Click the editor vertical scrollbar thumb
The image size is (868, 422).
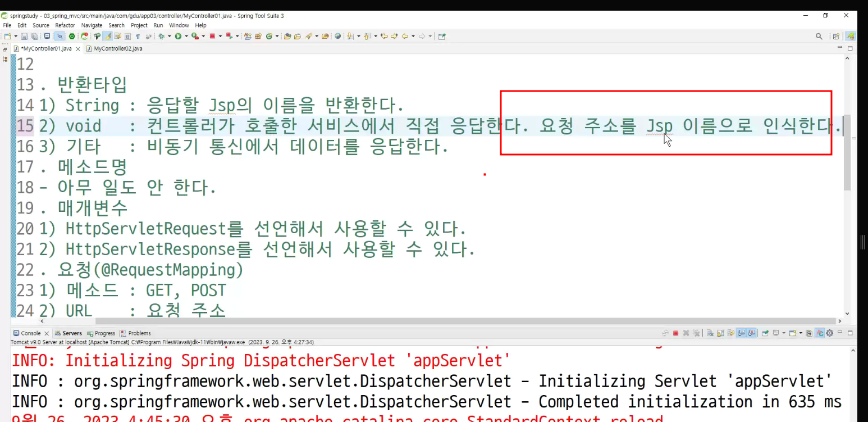tap(847, 153)
